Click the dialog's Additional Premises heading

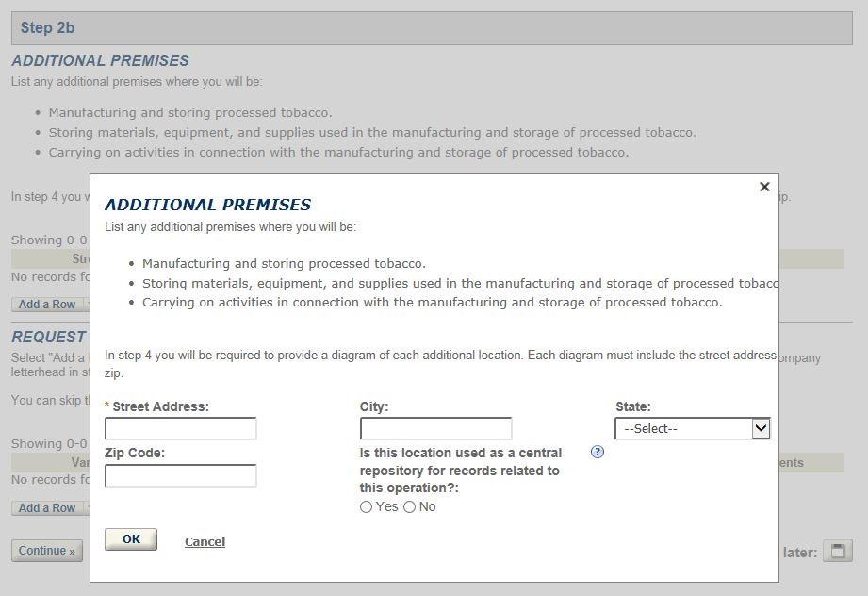pos(207,205)
